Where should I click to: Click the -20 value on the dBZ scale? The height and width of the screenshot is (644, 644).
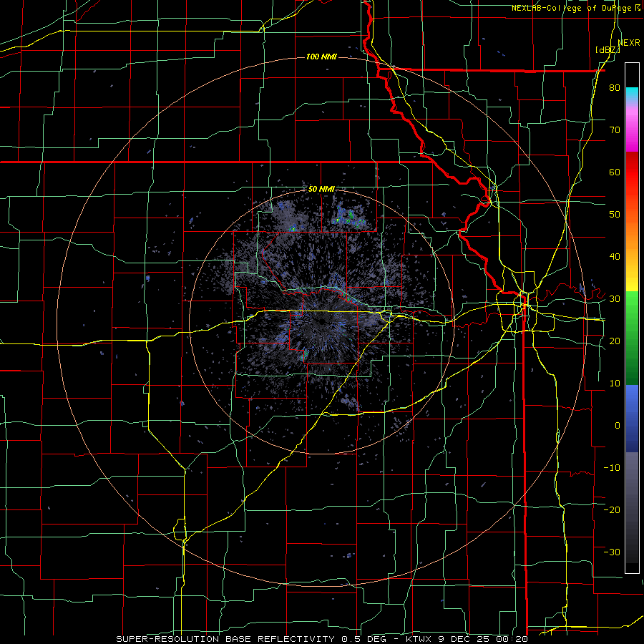point(612,509)
